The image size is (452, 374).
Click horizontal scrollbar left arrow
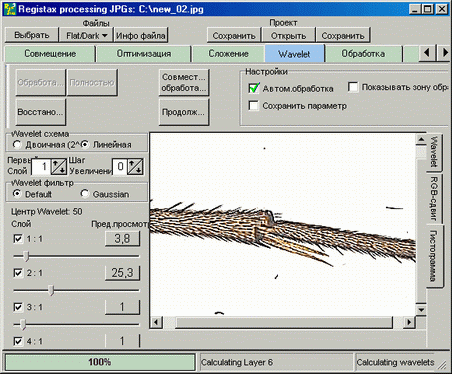click(x=156, y=322)
